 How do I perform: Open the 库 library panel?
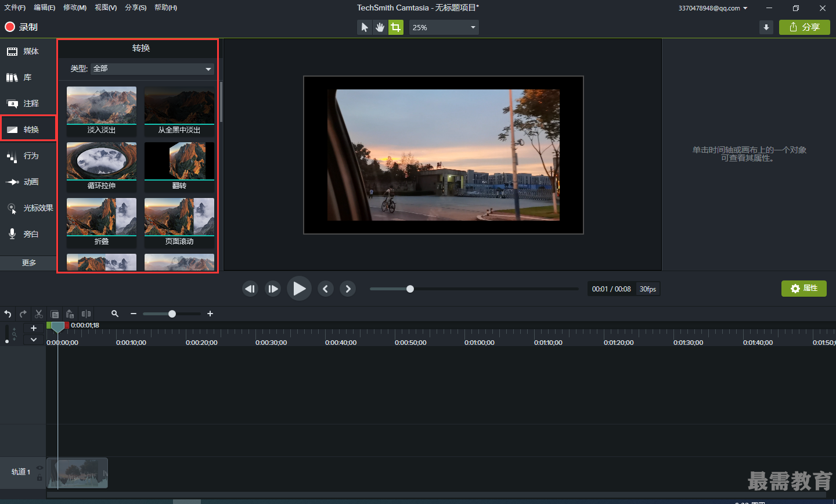(x=28, y=77)
